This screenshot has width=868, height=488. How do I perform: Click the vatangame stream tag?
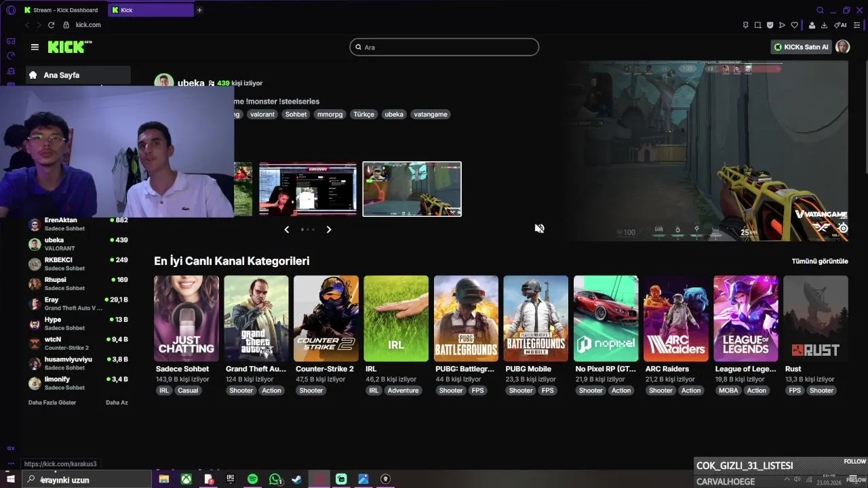(431, 115)
